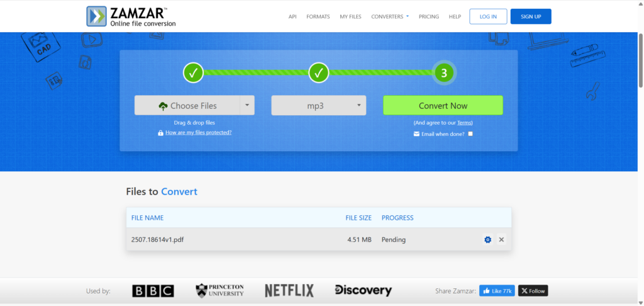This screenshot has width=644, height=306.
Task: Click the Princeton University logo
Action: tap(219, 290)
